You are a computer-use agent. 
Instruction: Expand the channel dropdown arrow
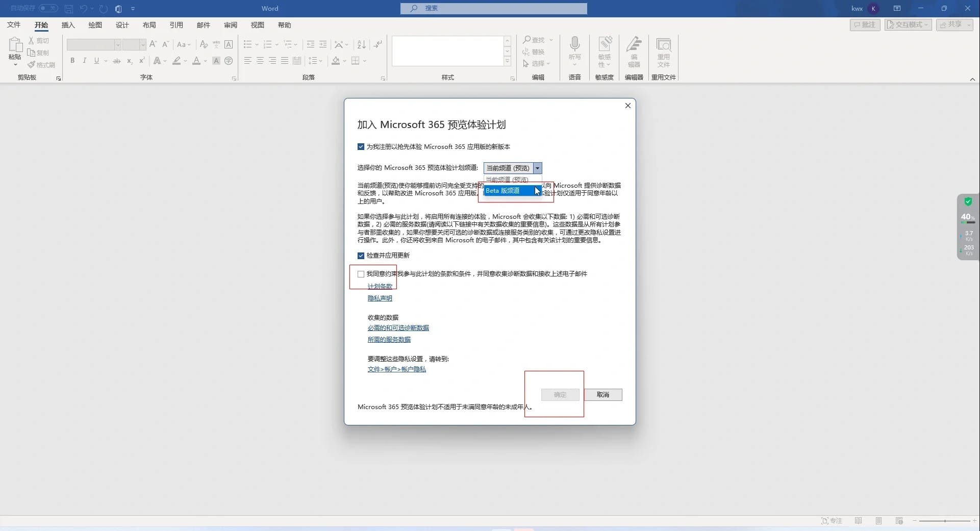click(537, 168)
